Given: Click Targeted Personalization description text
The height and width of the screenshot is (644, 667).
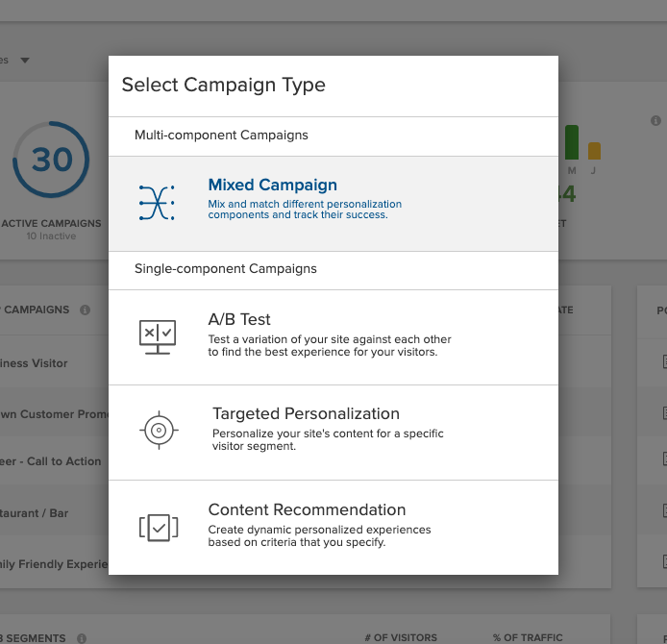Looking at the screenshot, I should pyautogui.click(x=328, y=439).
